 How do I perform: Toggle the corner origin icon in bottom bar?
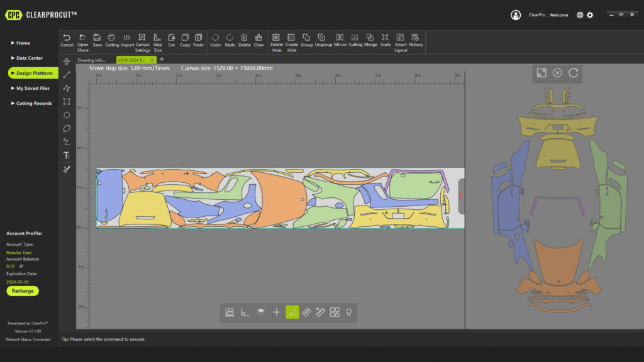pos(245,312)
